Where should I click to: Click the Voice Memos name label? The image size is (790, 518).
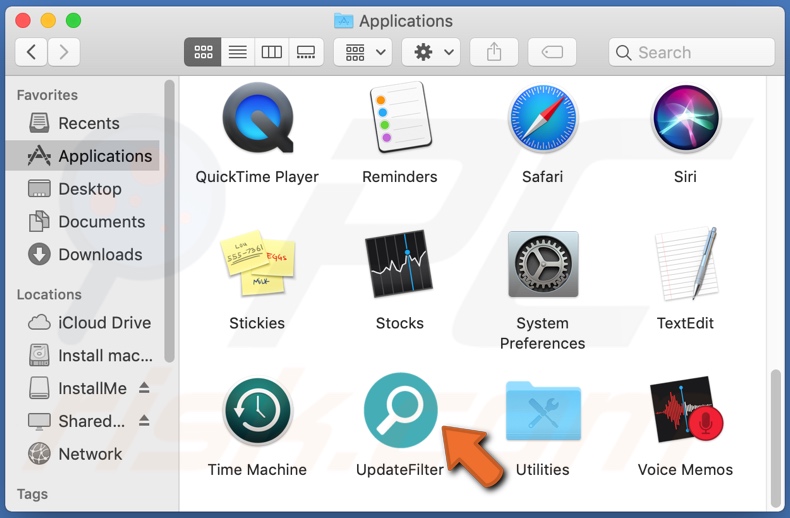tap(685, 470)
